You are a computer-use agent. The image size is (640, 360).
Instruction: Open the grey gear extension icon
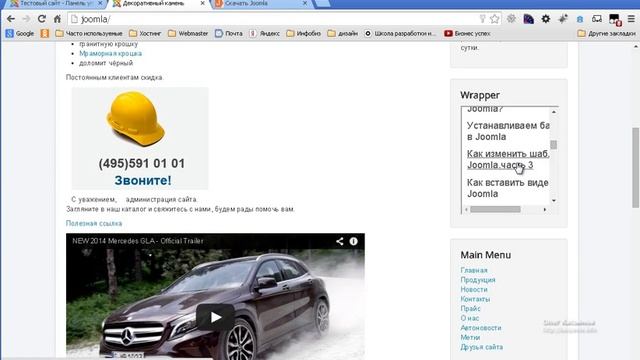[x=511, y=19]
